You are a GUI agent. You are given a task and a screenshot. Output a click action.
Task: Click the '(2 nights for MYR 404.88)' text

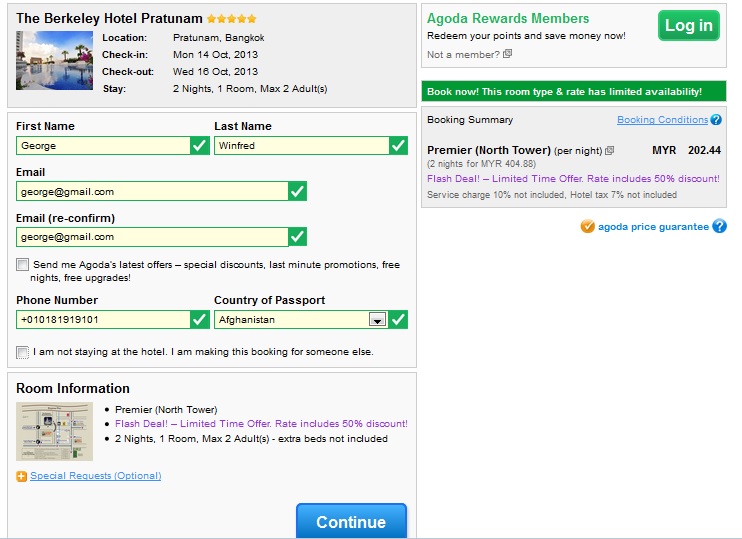coord(481,164)
